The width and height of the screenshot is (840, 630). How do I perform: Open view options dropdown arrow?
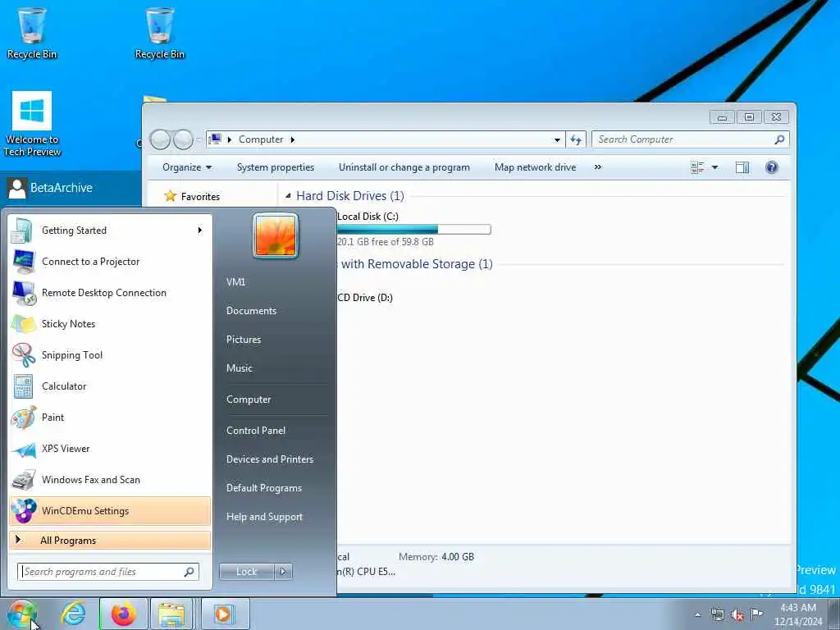714,167
